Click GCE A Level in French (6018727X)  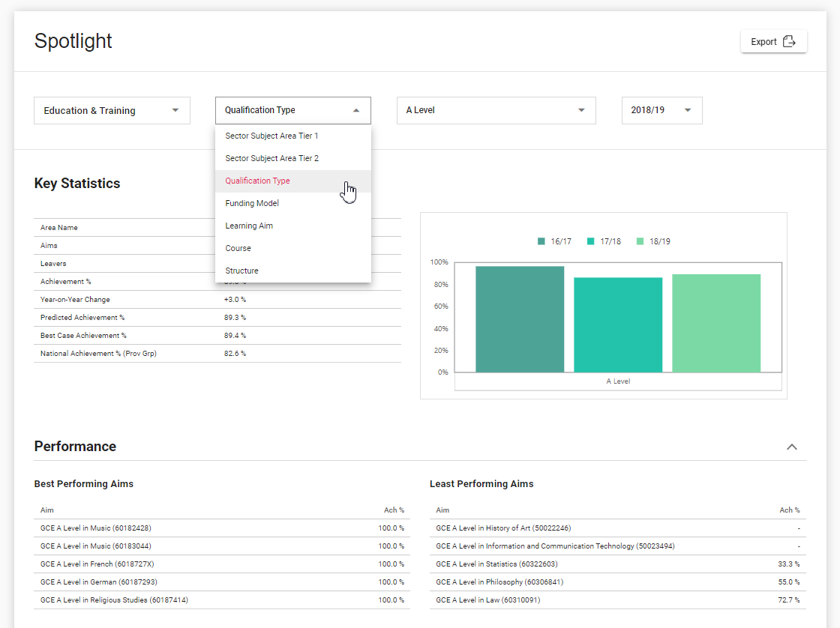click(97, 564)
